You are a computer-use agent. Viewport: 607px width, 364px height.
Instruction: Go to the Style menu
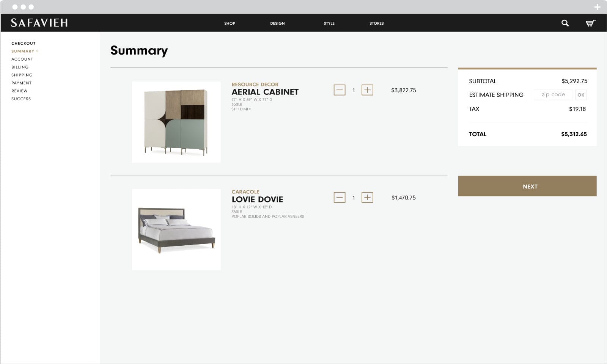coord(329,24)
